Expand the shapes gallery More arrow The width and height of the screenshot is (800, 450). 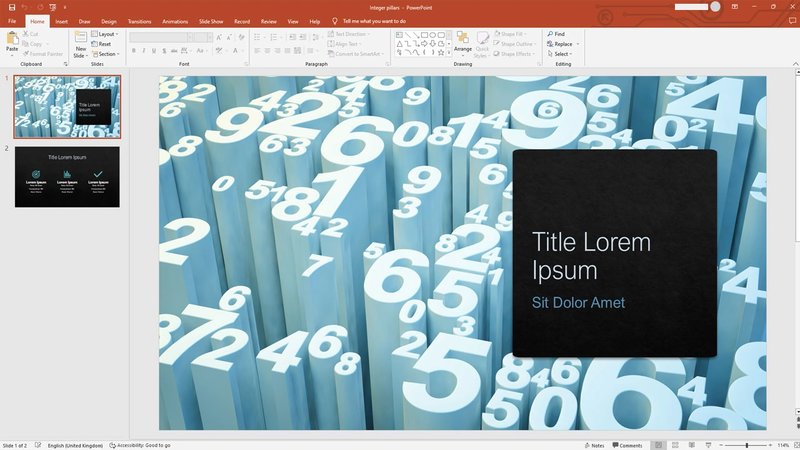[449, 53]
